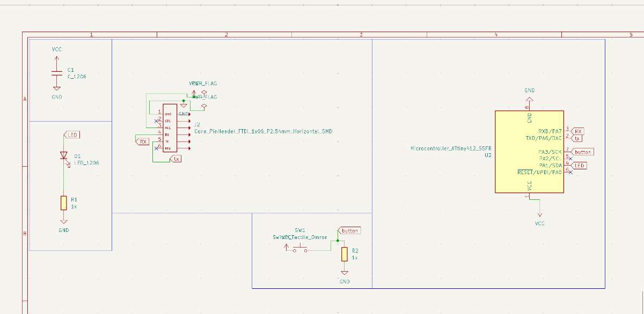Click the no-connect marker at RESET/UPDI/PA0 pin

(x=570, y=172)
